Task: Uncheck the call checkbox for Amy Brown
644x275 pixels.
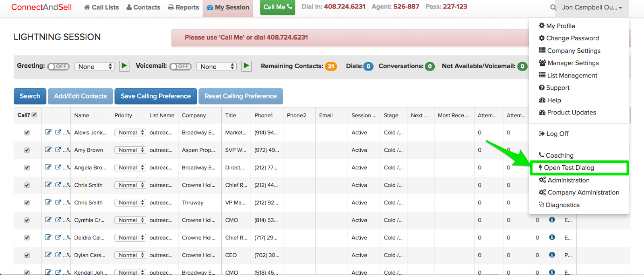Action: pos(27,150)
